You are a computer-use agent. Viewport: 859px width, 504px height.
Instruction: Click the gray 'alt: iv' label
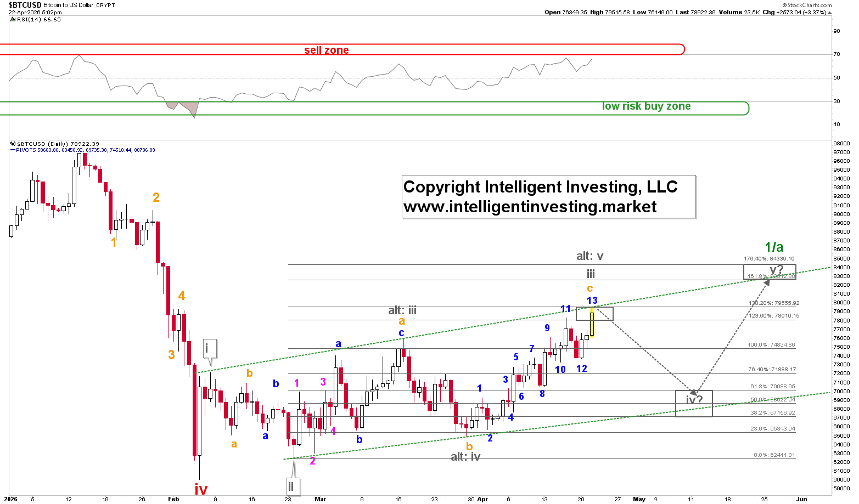465,456
